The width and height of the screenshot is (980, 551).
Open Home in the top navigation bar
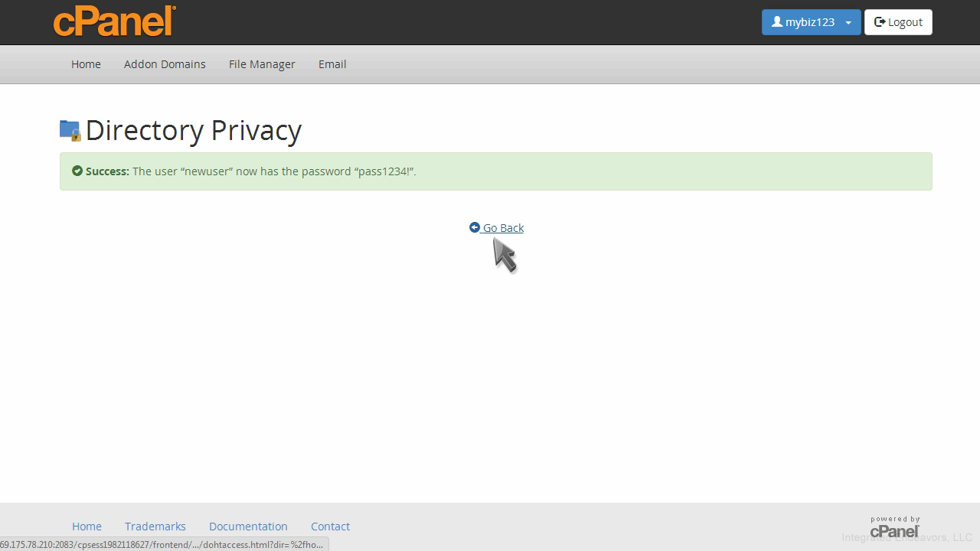click(86, 64)
